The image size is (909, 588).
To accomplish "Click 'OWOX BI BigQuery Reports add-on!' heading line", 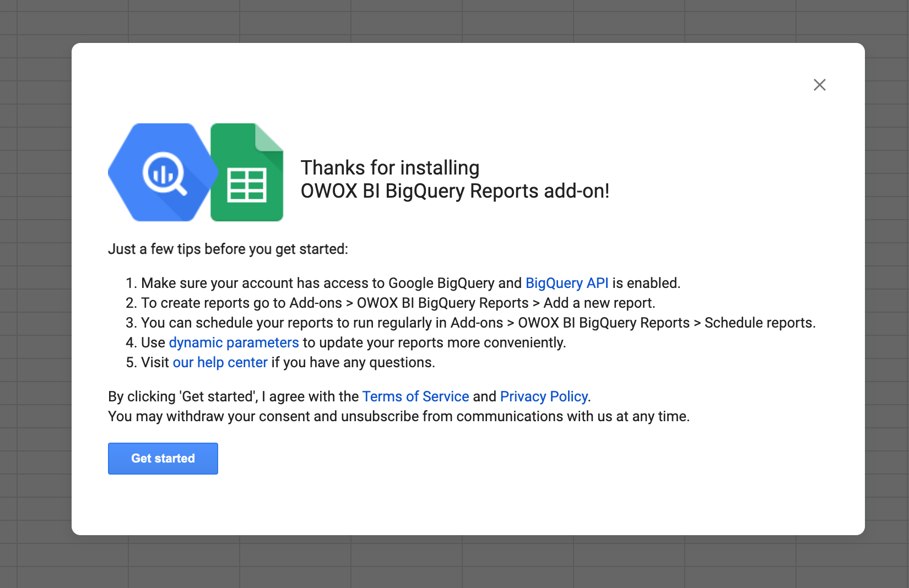I will pos(455,191).
